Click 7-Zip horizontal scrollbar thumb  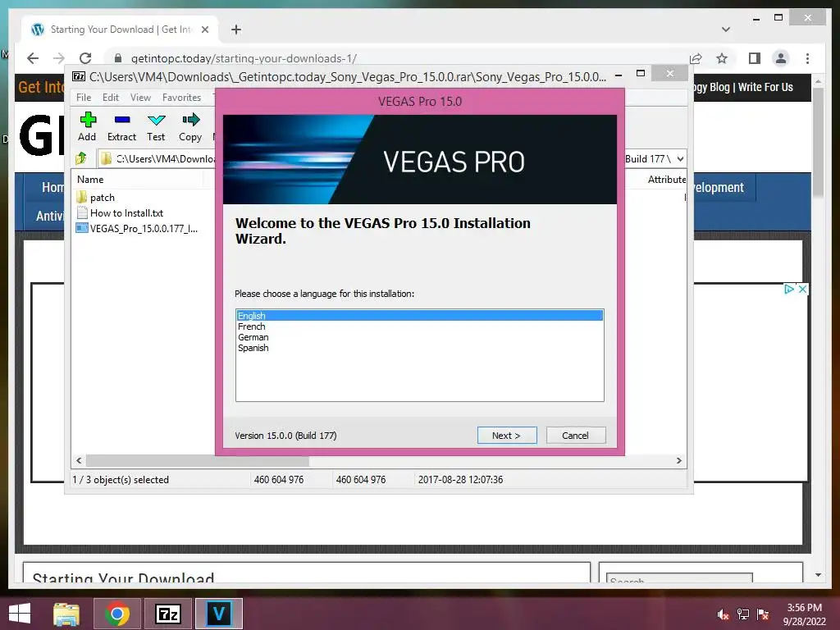(x=197, y=461)
